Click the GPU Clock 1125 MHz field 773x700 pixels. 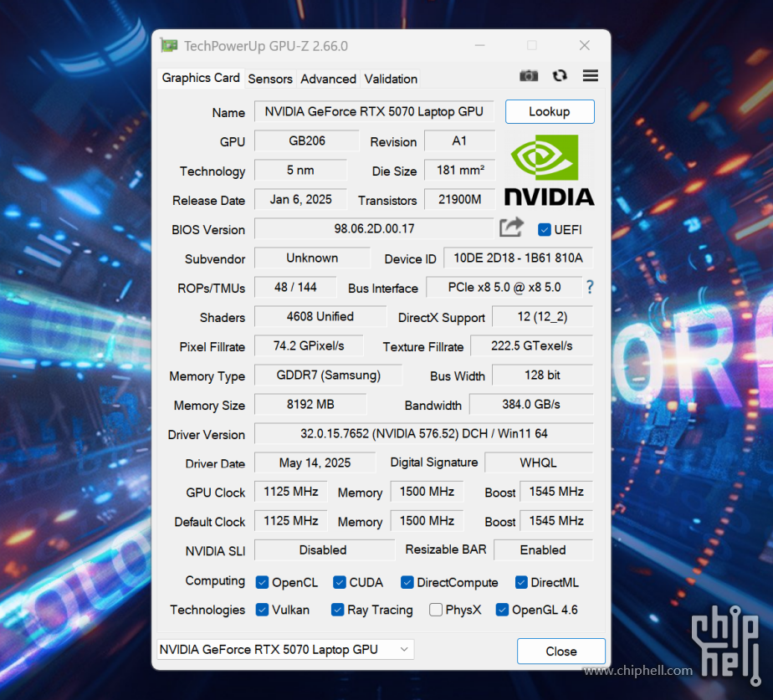point(291,492)
